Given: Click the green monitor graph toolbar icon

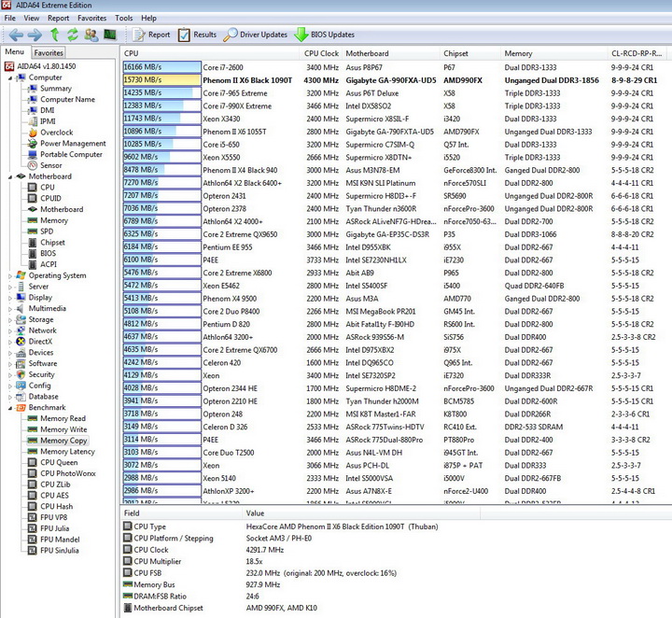Looking at the screenshot, I should (x=110, y=35).
